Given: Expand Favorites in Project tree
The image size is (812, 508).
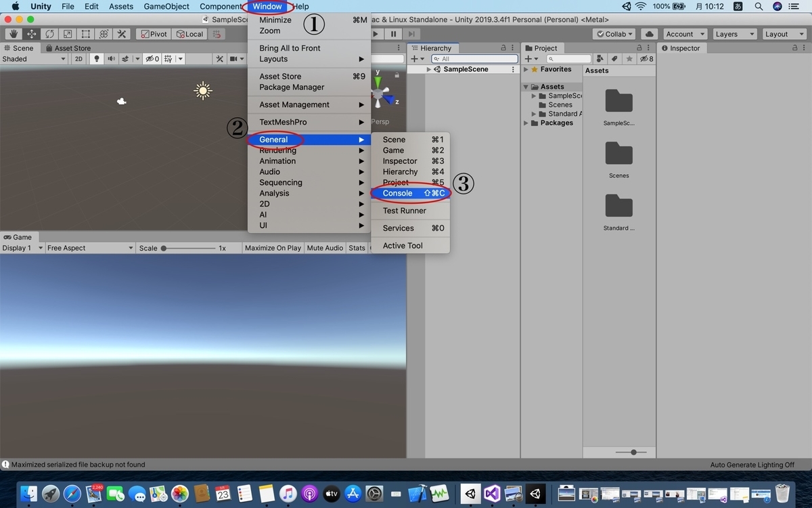Looking at the screenshot, I should 526,69.
